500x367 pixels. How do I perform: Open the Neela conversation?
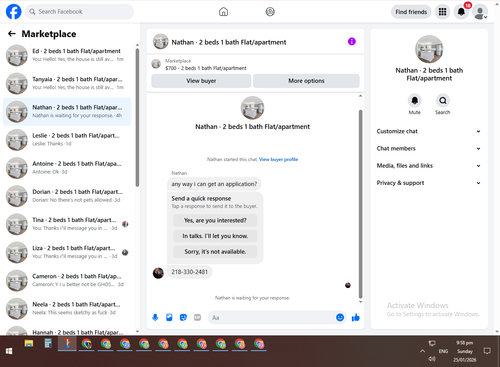point(67,309)
